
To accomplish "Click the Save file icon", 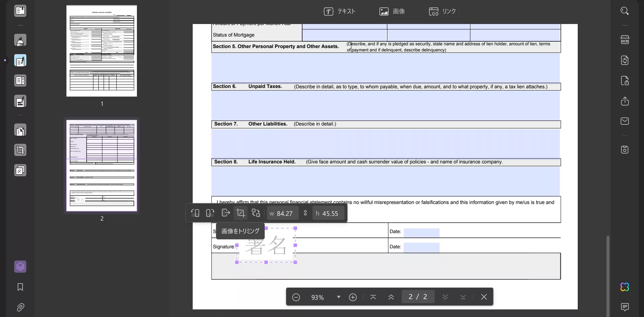I will (625, 150).
